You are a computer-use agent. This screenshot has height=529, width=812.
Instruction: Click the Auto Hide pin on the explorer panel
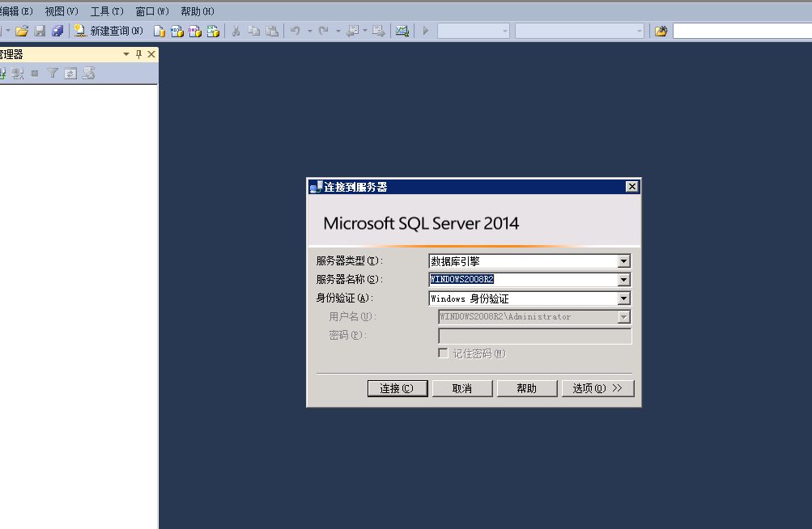138,54
